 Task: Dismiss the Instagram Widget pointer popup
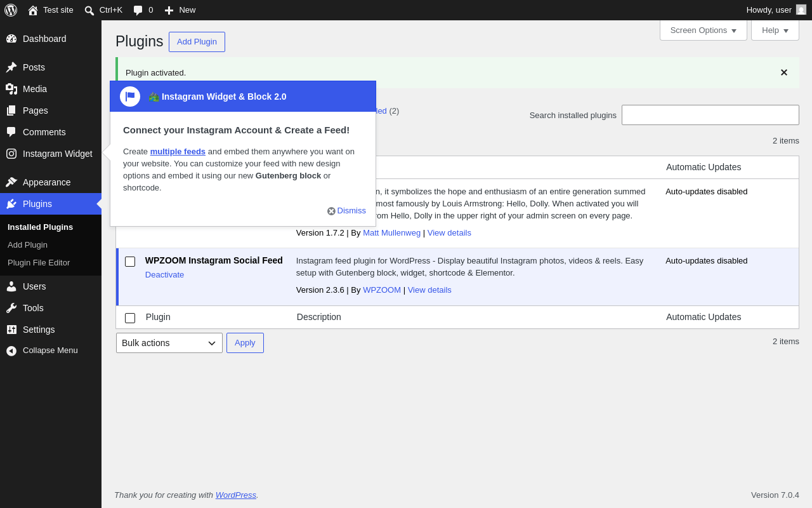[x=346, y=211]
